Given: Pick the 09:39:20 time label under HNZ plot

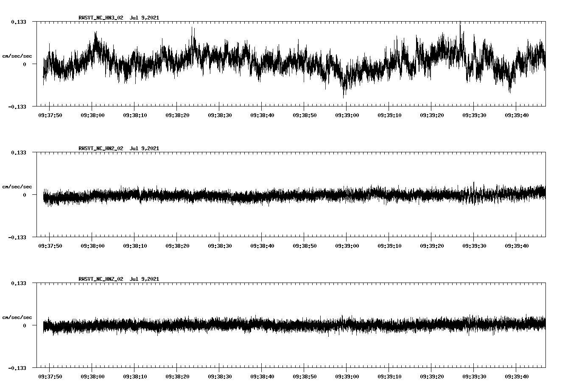Looking at the screenshot, I should [x=432, y=377].
